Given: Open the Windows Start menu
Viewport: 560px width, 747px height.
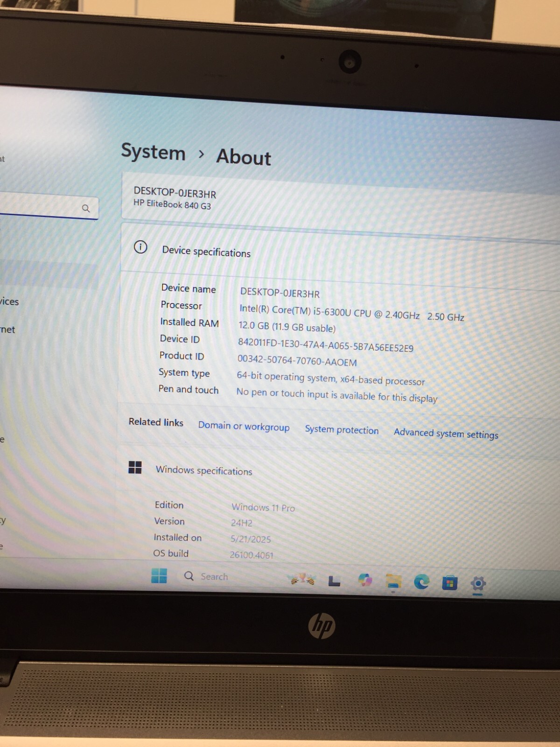Looking at the screenshot, I should 159,576.
